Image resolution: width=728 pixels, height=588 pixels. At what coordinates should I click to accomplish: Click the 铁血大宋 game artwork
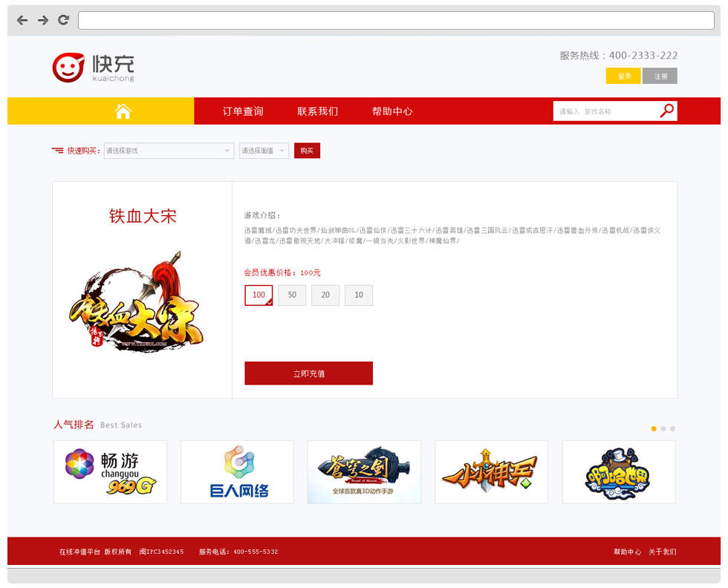(137, 302)
